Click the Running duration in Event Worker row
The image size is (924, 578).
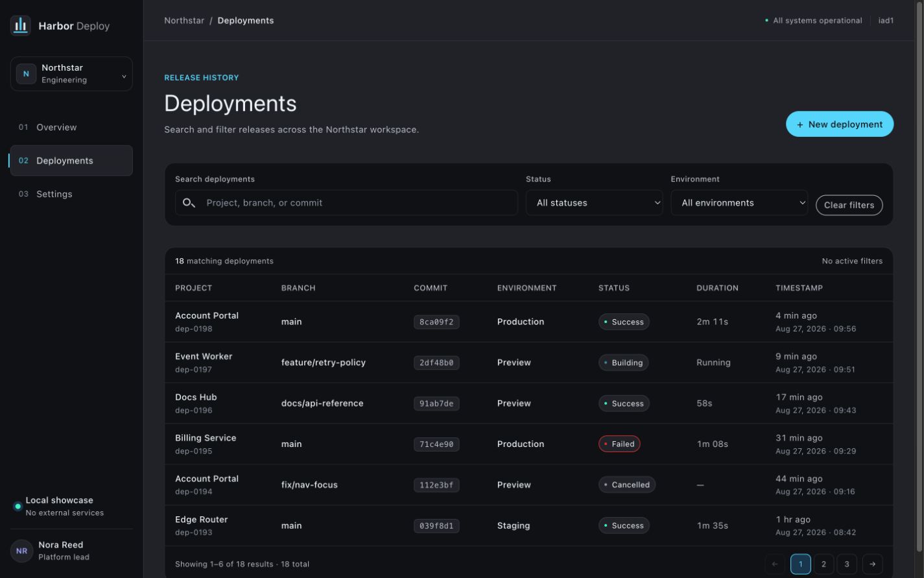713,363
